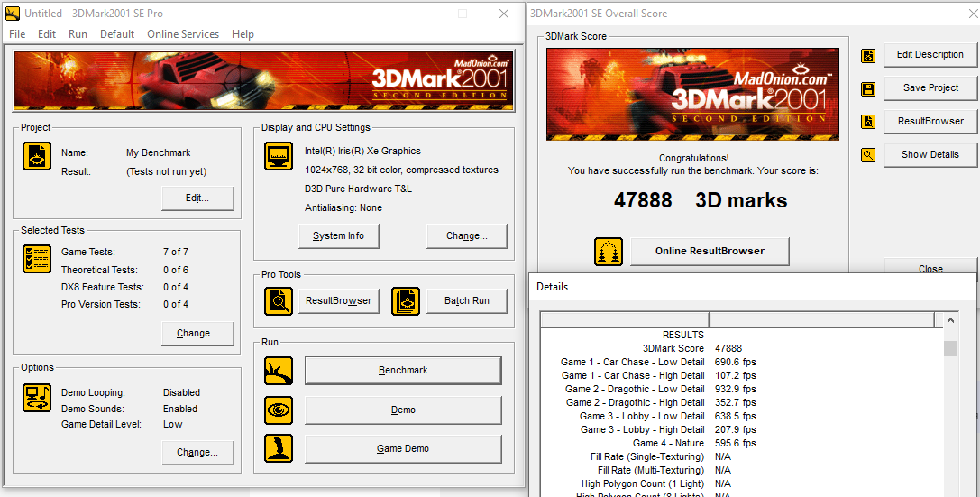Close the 3DMark2001 SE Pro main window
980x497 pixels.
click(x=504, y=14)
